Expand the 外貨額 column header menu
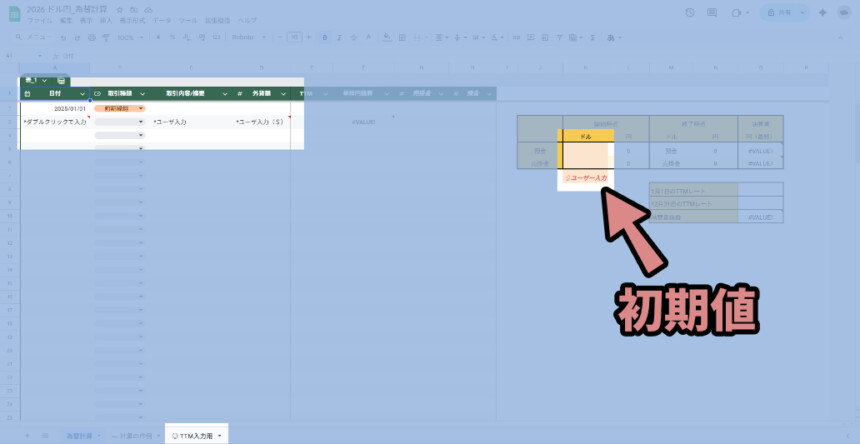This screenshot has width=860, height=444. [283, 93]
